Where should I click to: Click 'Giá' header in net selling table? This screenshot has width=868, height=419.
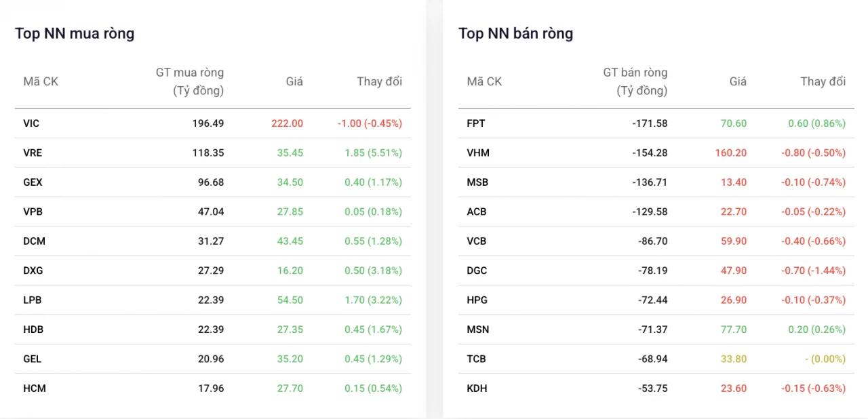pyautogui.click(x=738, y=81)
